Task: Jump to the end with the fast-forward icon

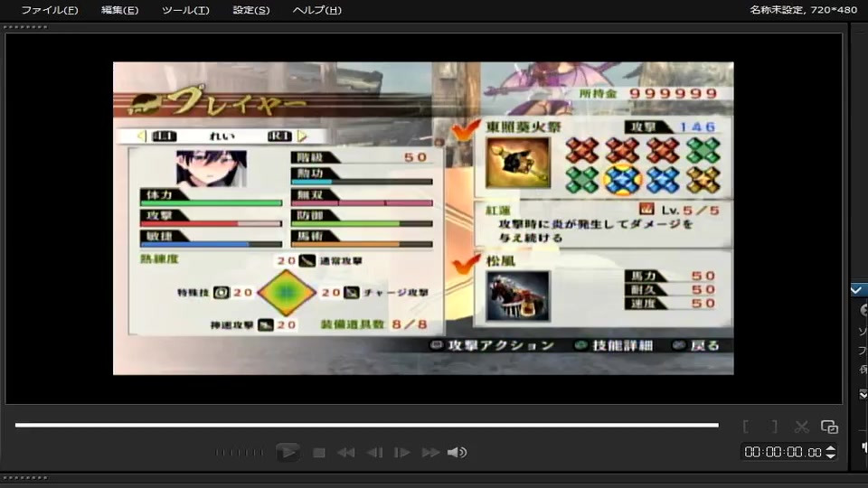Action: pos(430,453)
